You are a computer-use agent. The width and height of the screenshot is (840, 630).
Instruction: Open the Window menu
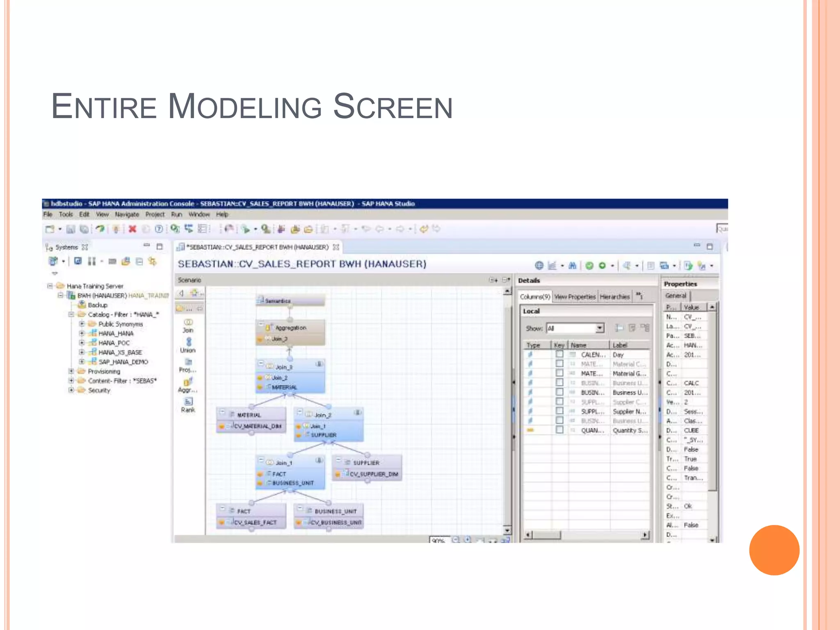click(199, 214)
